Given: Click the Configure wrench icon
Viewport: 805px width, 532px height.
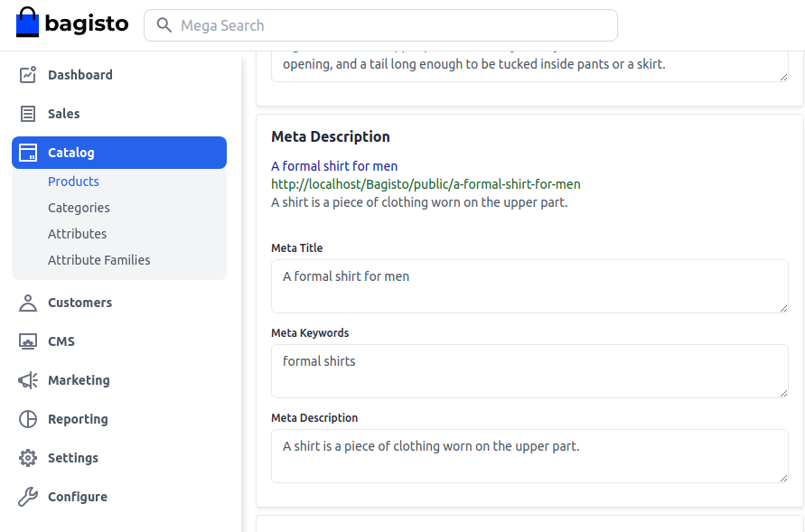Looking at the screenshot, I should (x=27, y=497).
